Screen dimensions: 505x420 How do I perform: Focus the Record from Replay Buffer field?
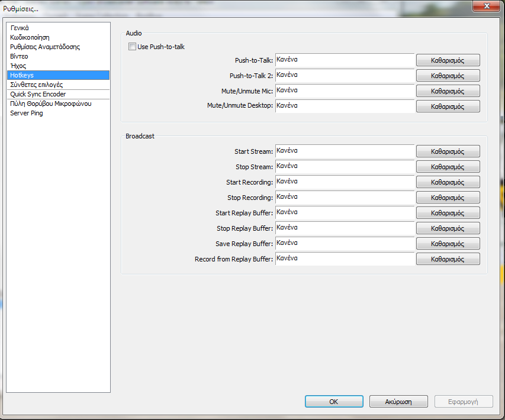[345, 259]
